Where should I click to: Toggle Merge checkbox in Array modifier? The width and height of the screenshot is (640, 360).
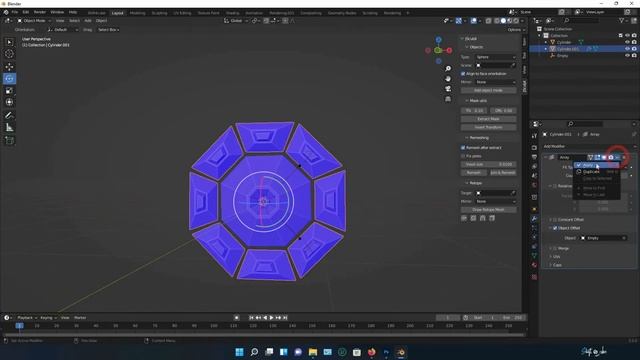555,248
